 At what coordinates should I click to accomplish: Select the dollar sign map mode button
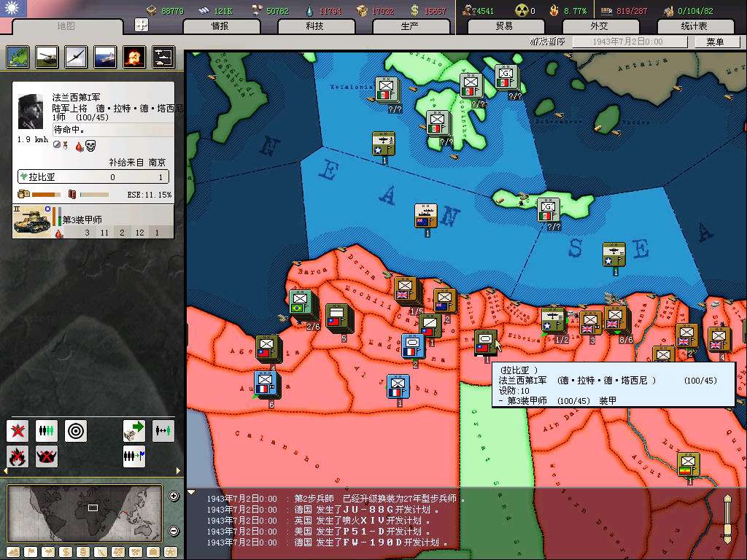click(x=66, y=553)
